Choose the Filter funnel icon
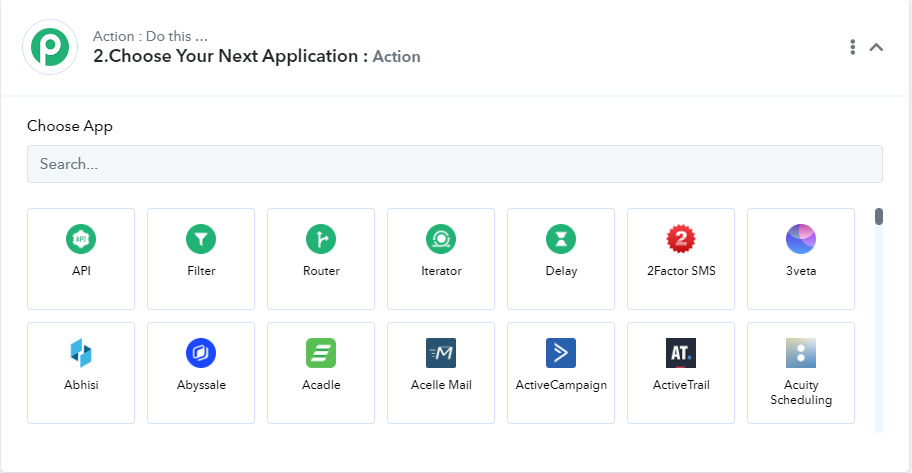 pyautogui.click(x=201, y=239)
